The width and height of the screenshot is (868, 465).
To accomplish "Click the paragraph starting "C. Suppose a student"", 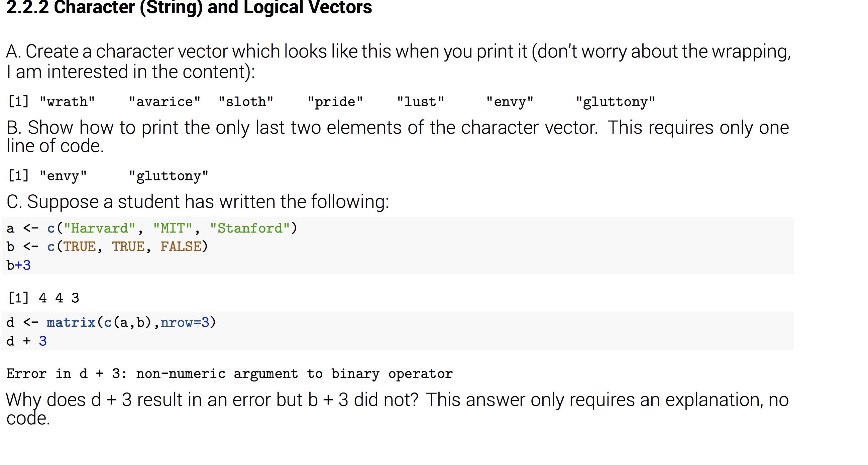I will click(x=198, y=202).
